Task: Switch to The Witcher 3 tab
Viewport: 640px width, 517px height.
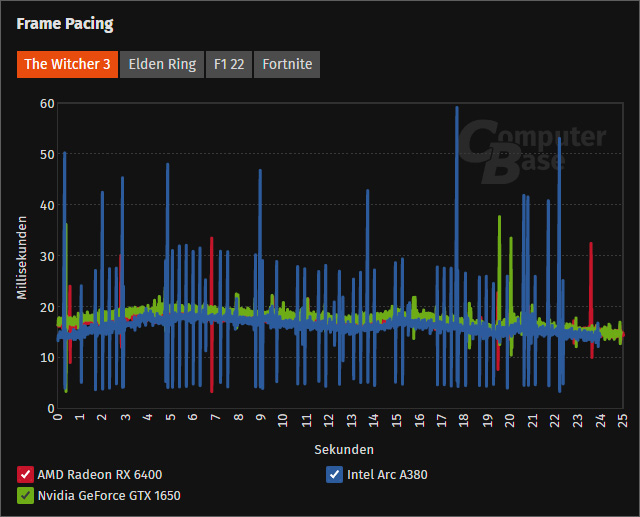Action: [x=67, y=64]
